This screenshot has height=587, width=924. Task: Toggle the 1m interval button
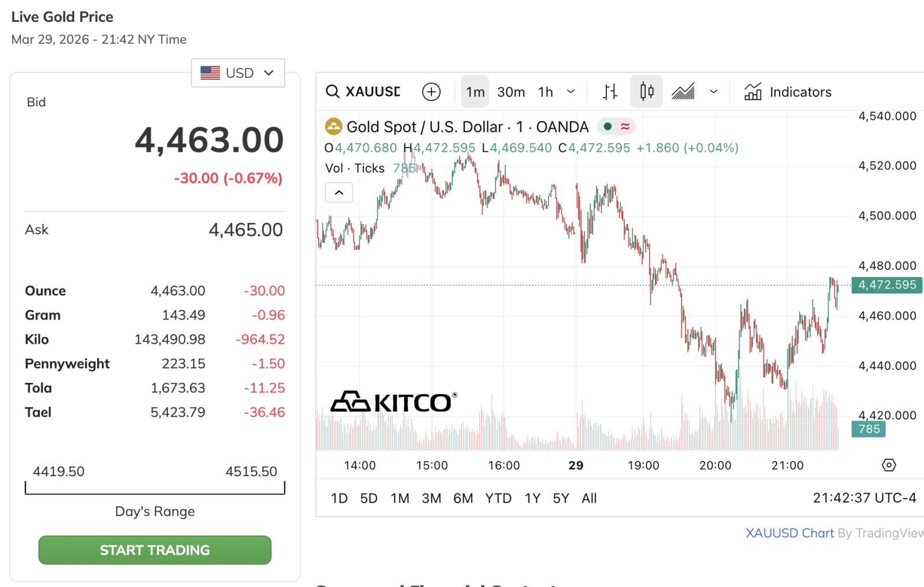pos(475,92)
